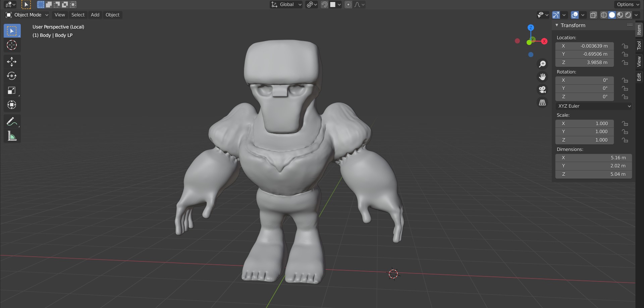Choose the Measure ruler tool
644x308 pixels.
12,136
